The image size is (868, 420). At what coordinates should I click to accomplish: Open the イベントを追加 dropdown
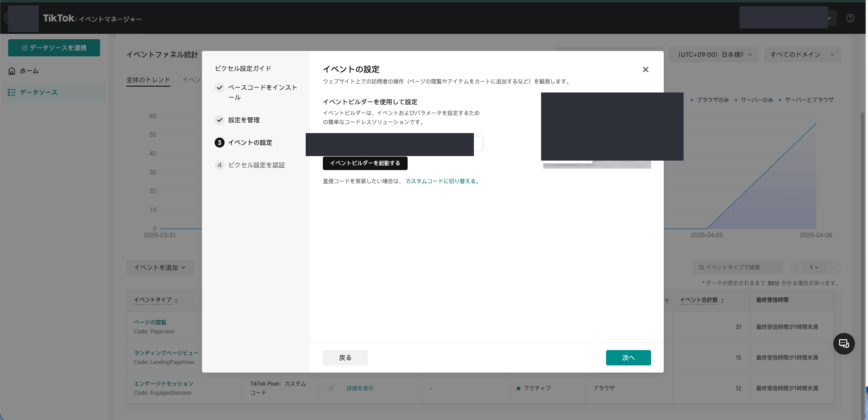click(160, 268)
